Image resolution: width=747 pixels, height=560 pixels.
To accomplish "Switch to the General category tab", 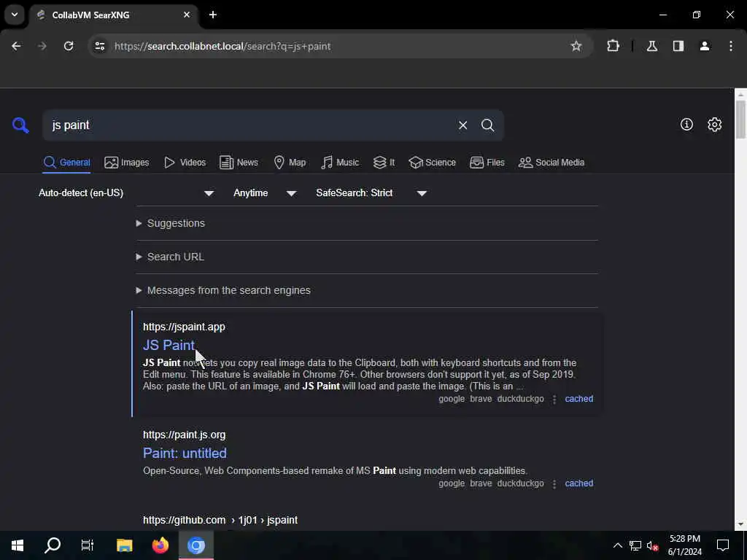I will pos(66,163).
